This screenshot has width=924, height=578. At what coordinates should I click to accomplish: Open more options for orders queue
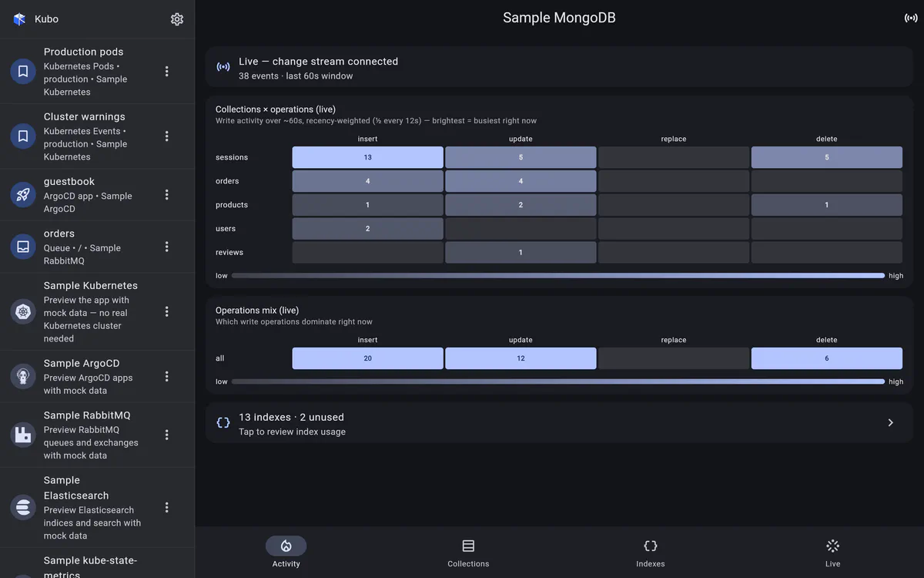(166, 247)
